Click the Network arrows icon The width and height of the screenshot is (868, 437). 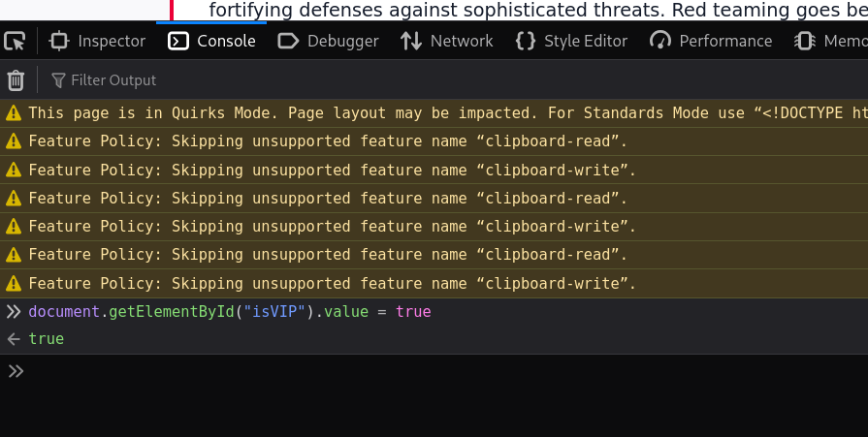tap(411, 41)
